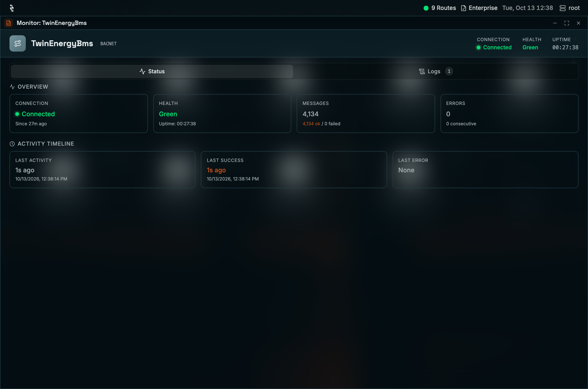588x389 pixels.
Task: Click the server icon next to root
Action: (562, 8)
